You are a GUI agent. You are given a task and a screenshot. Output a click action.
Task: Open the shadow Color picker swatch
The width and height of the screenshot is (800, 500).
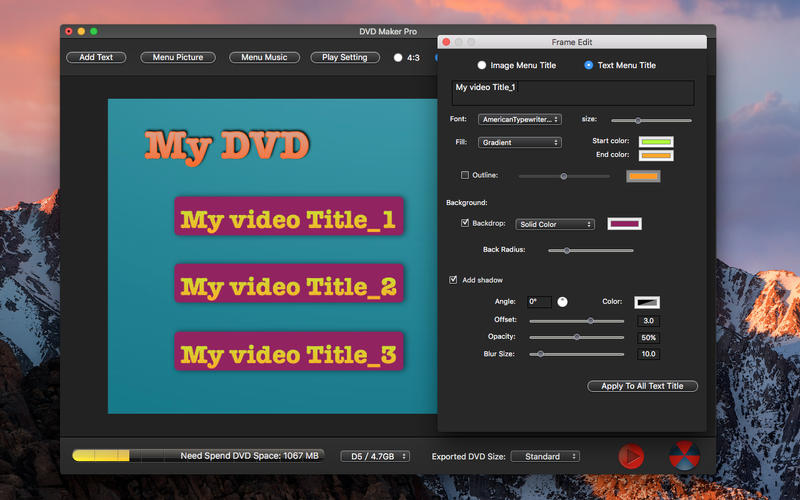(x=647, y=301)
